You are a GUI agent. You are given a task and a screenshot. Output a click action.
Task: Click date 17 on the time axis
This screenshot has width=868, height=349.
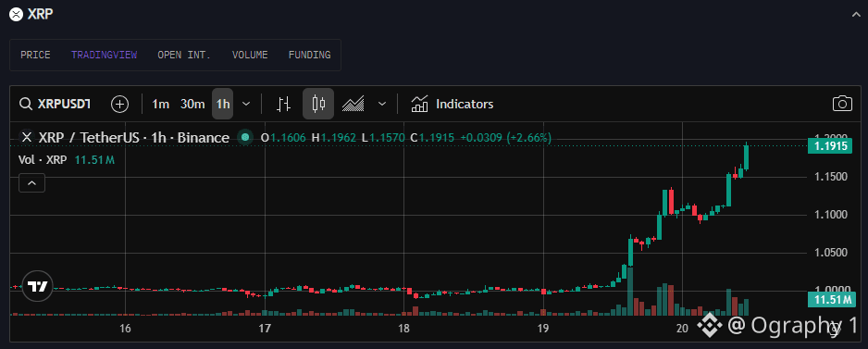pyautogui.click(x=265, y=329)
